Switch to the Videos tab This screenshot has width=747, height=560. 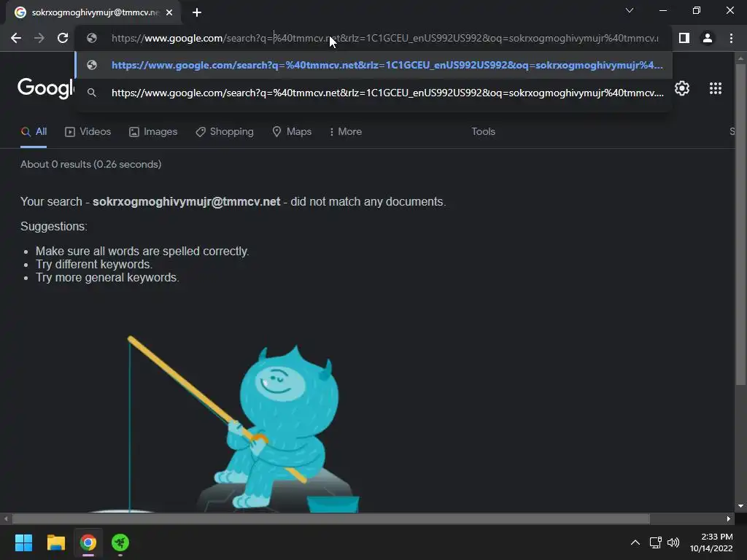click(88, 132)
